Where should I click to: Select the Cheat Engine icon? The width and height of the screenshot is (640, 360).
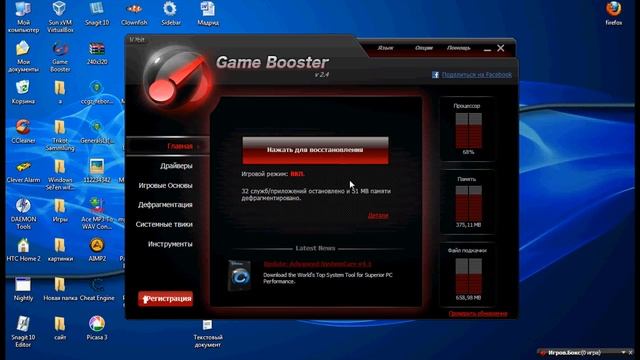tap(97, 289)
